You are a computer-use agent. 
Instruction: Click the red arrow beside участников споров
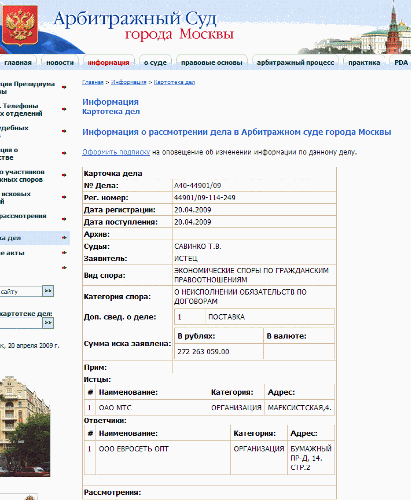tap(64, 175)
